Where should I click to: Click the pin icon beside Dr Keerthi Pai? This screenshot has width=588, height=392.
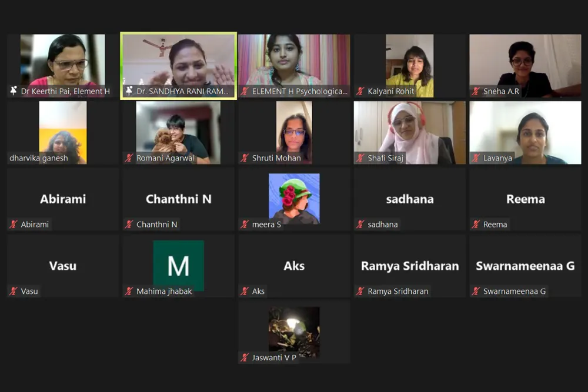pos(14,91)
